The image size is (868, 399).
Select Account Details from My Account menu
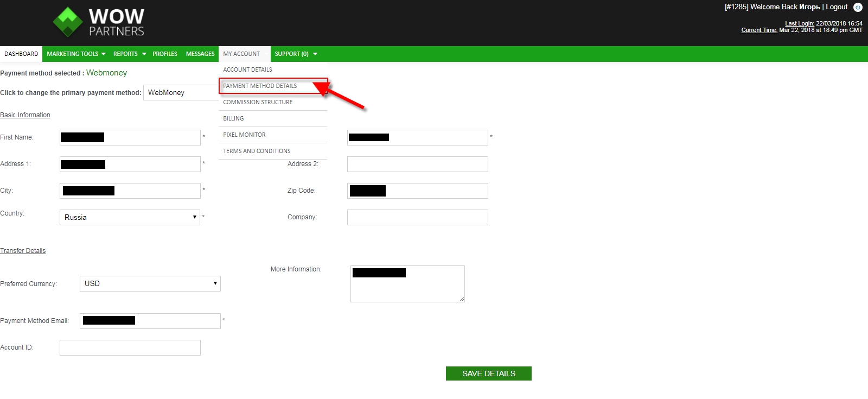coord(248,69)
